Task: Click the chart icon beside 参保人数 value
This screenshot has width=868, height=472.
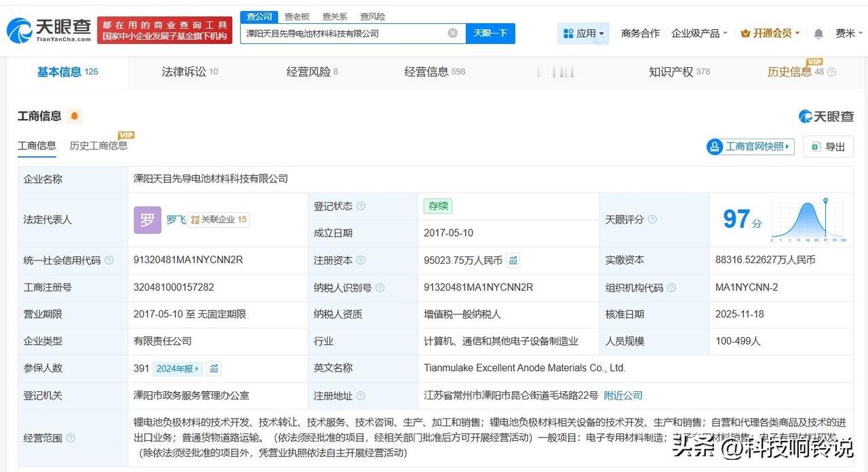Action: click(x=214, y=369)
